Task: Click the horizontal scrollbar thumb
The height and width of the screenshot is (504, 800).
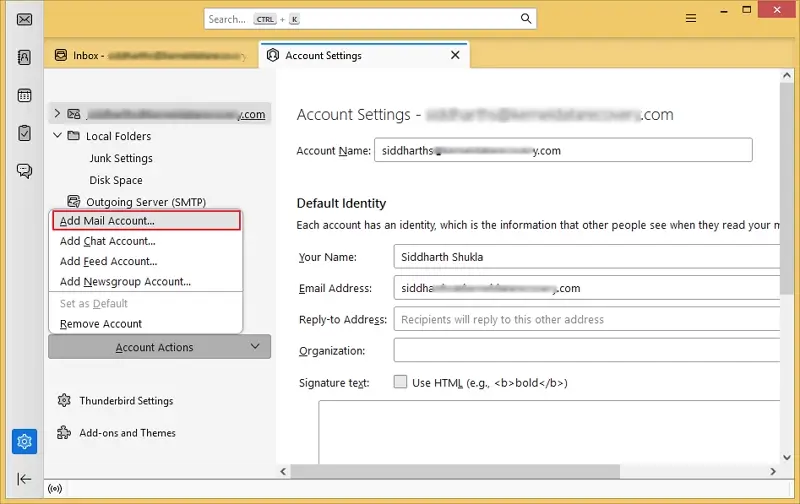Action: (x=455, y=471)
